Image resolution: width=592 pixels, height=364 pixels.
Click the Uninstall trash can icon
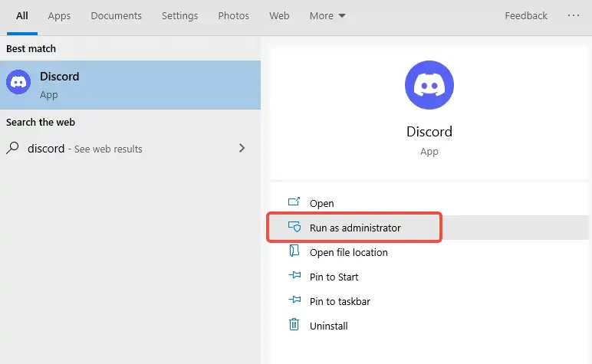294,324
